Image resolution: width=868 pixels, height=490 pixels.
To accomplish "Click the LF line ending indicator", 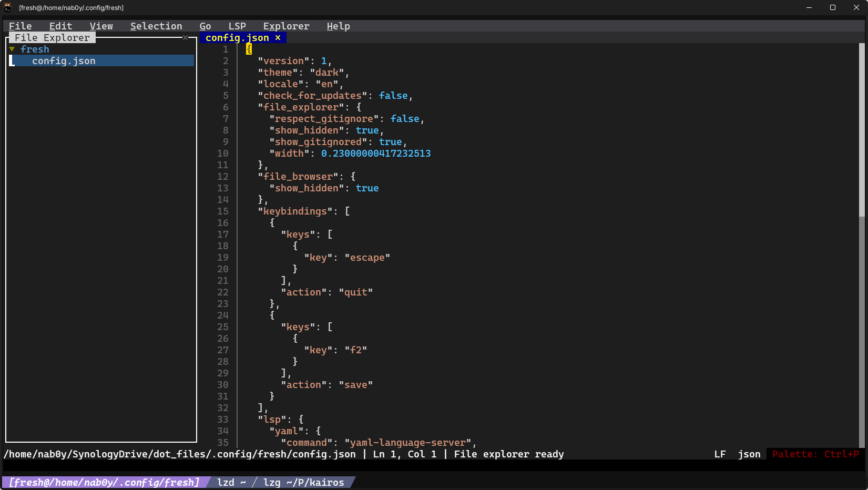I will 720,454.
